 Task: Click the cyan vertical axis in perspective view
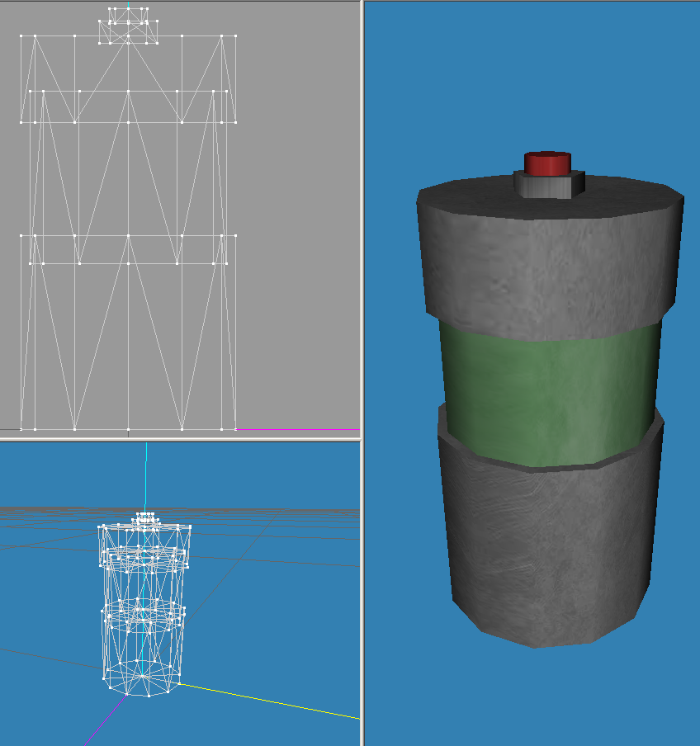click(147, 477)
